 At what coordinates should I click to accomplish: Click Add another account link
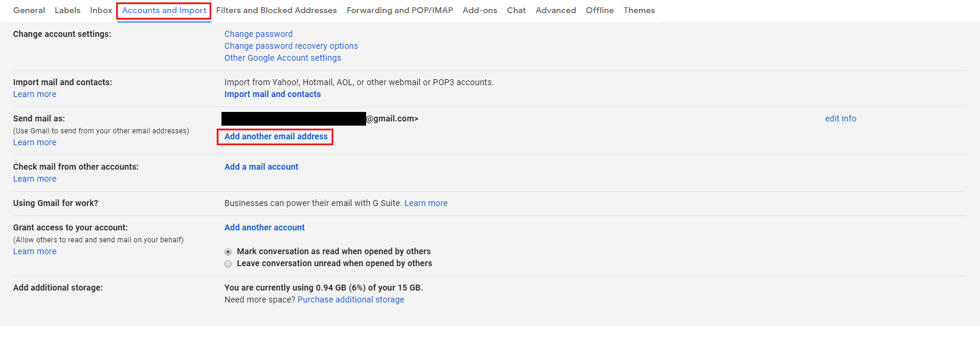click(x=264, y=227)
